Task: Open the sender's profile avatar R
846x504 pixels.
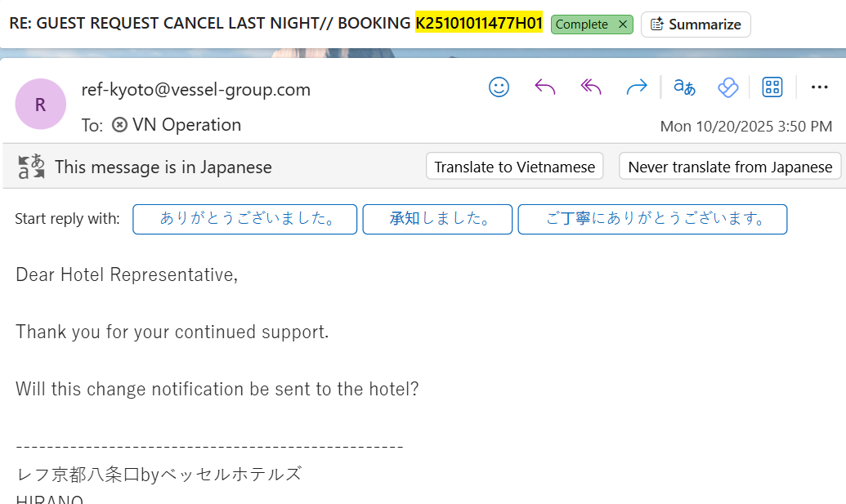Action: tap(40, 104)
